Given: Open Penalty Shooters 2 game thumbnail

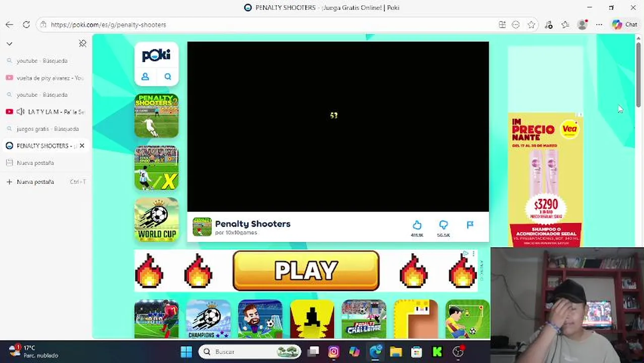Looking at the screenshot, I should point(156,115).
